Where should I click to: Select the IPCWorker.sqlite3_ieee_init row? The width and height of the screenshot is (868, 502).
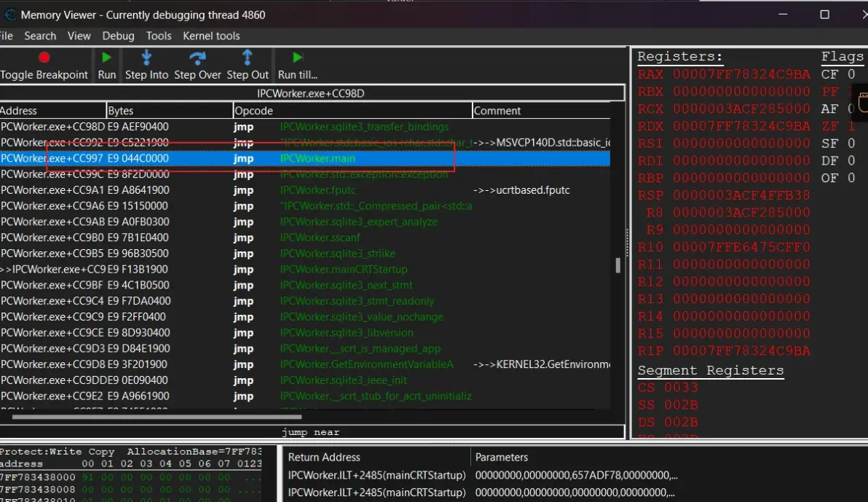click(x=305, y=380)
